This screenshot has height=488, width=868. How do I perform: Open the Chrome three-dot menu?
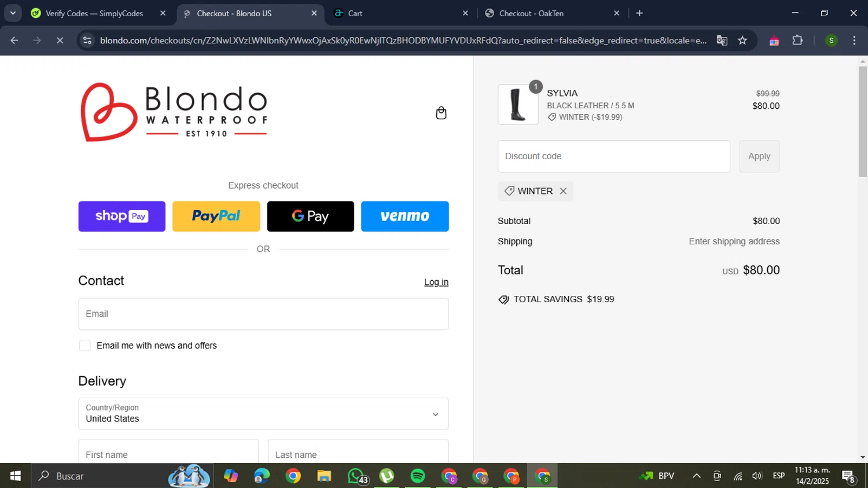(x=854, y=41)
